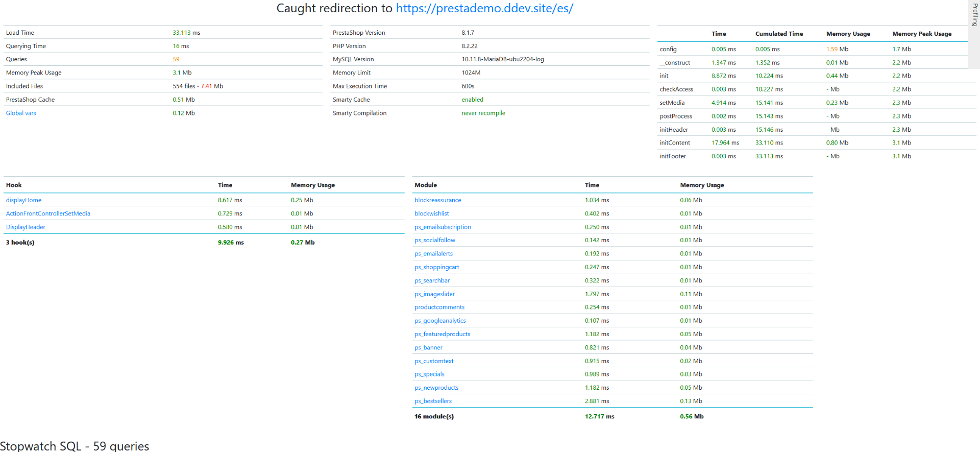Click the blockwishlist module link
Screen dimensions: 980x452
pyautogui.click(x=432, y=213)
